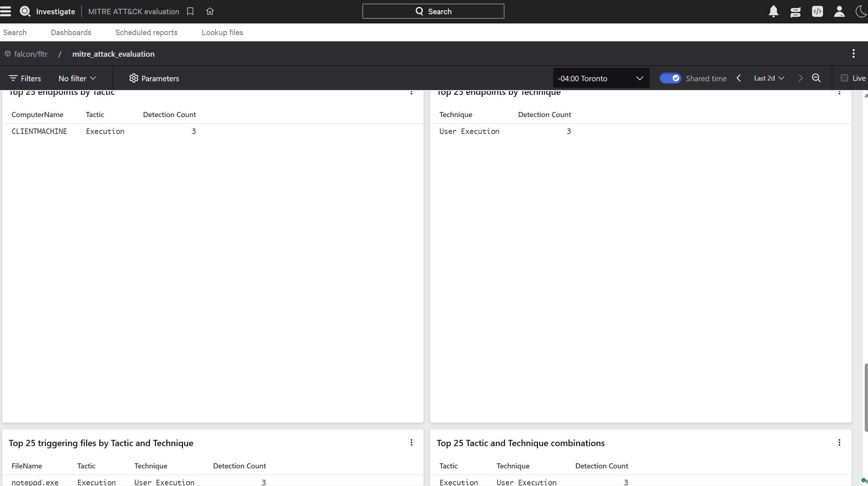Open the Parameters settings
This screenshot has height=486, width=868.
pos(154,78)
